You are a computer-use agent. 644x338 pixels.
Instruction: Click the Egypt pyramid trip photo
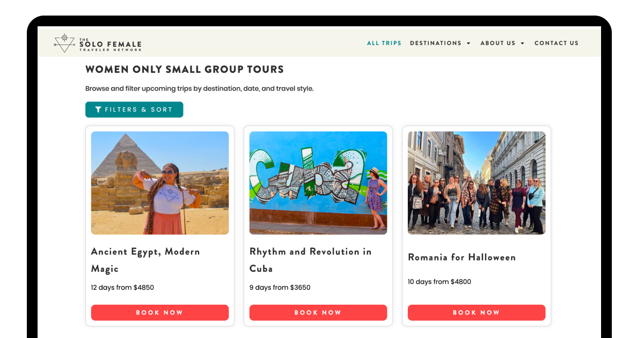click(159, 182)
